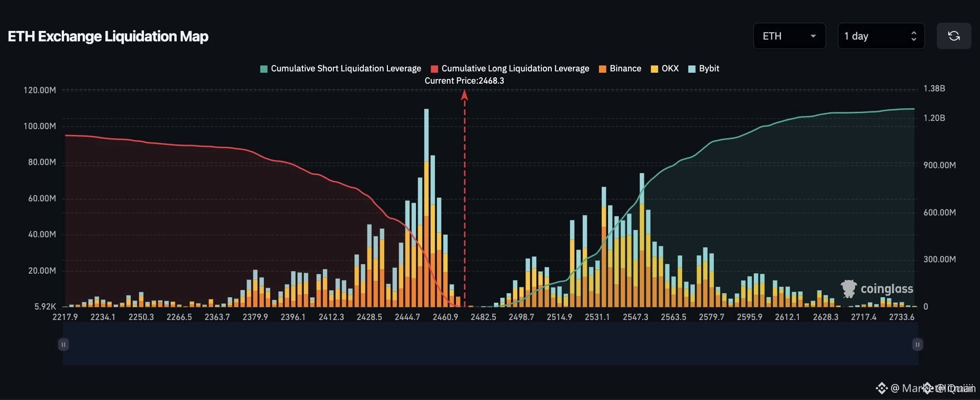Click the 2266.5 price axis label

[179, 317]
